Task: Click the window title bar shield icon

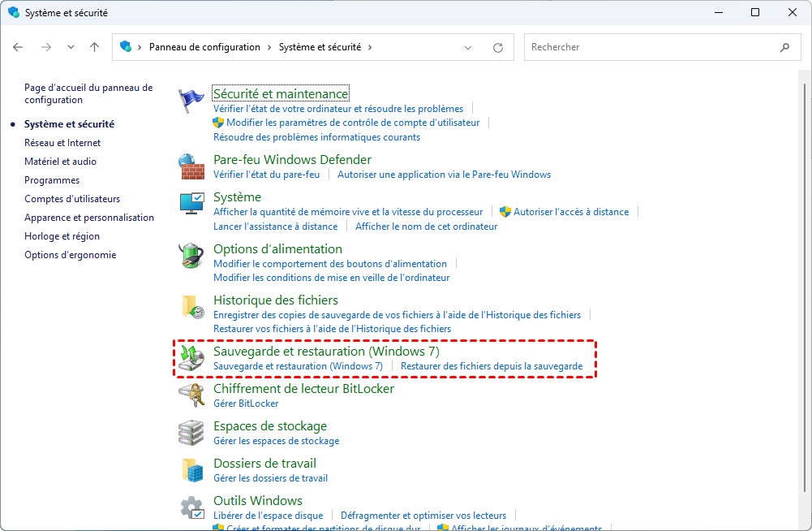Action: click(x=14, y=12)
